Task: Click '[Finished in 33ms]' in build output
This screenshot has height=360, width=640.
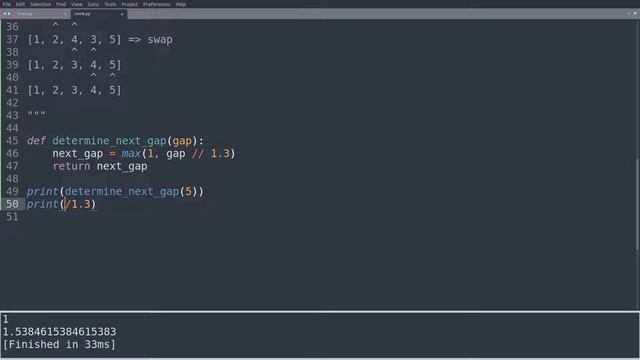Action: (x=59, y=344)
